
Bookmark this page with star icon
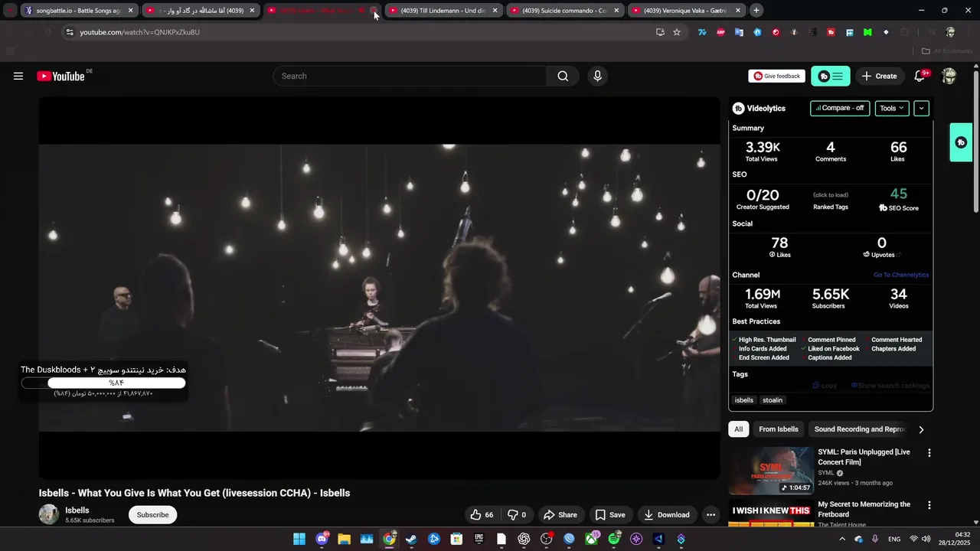(x=677, y=32)
